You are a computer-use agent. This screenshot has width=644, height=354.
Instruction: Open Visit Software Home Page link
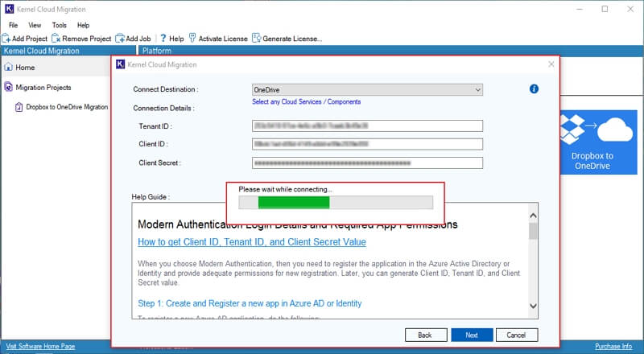pyautogui.click(x=40, y=346)
